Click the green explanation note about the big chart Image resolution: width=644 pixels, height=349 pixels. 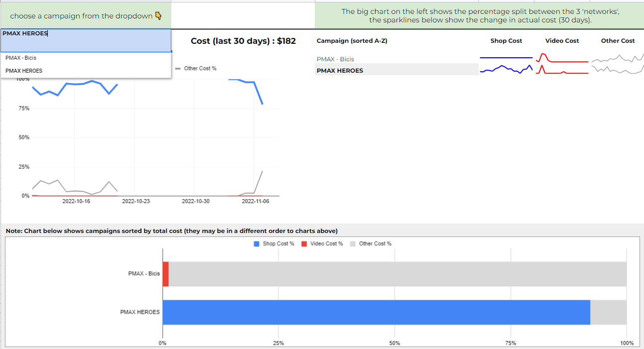point(480,16)
